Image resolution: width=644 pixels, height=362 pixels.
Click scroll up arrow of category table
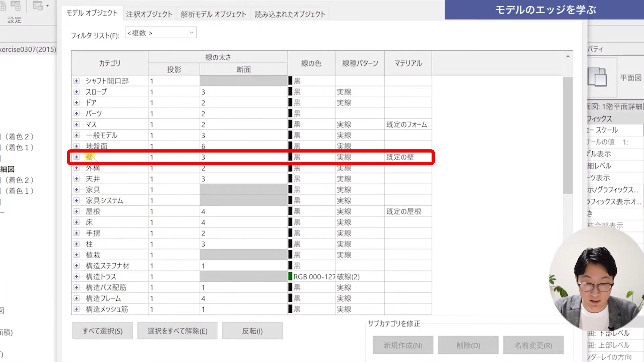coord(568,57)
